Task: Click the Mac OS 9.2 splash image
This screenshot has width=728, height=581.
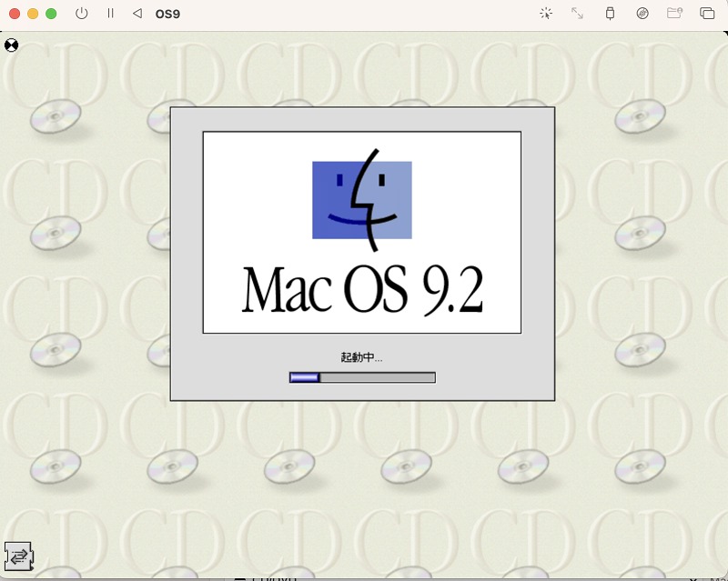Action: coord(361,232)
